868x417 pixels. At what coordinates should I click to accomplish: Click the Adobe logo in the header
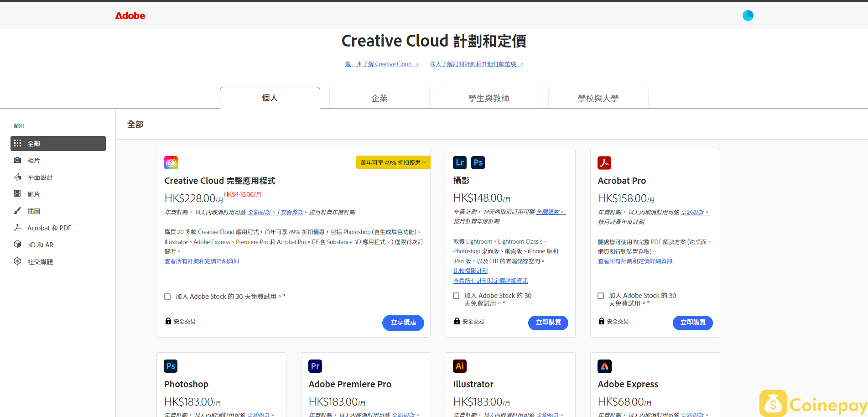130,16
